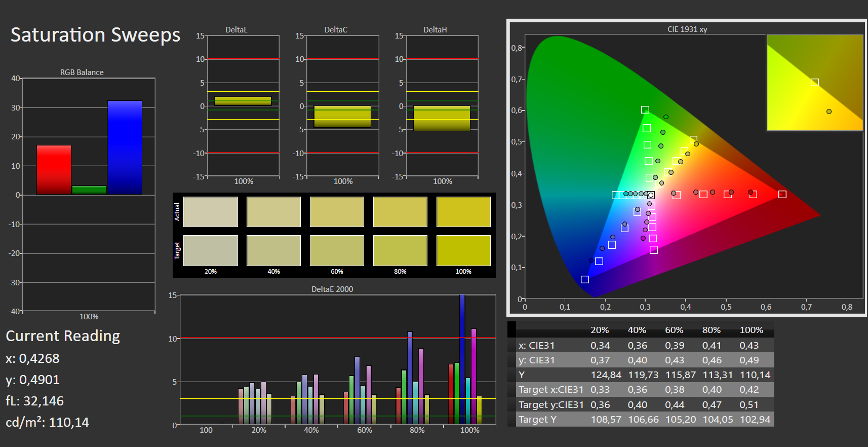Click the Actual 20% color swatch
Viewport: 868px width, 447px height.
(211, 212)
